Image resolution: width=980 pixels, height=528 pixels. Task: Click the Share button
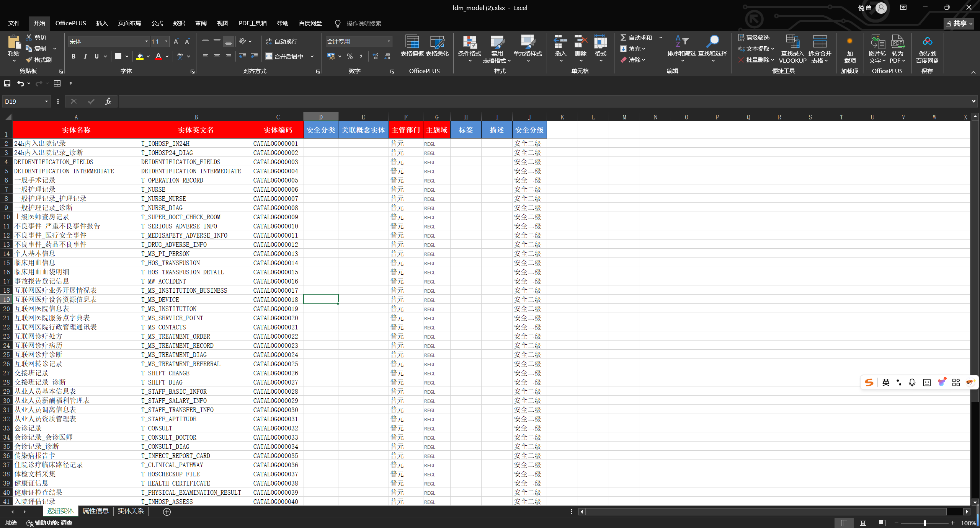[x=958, y=23]
